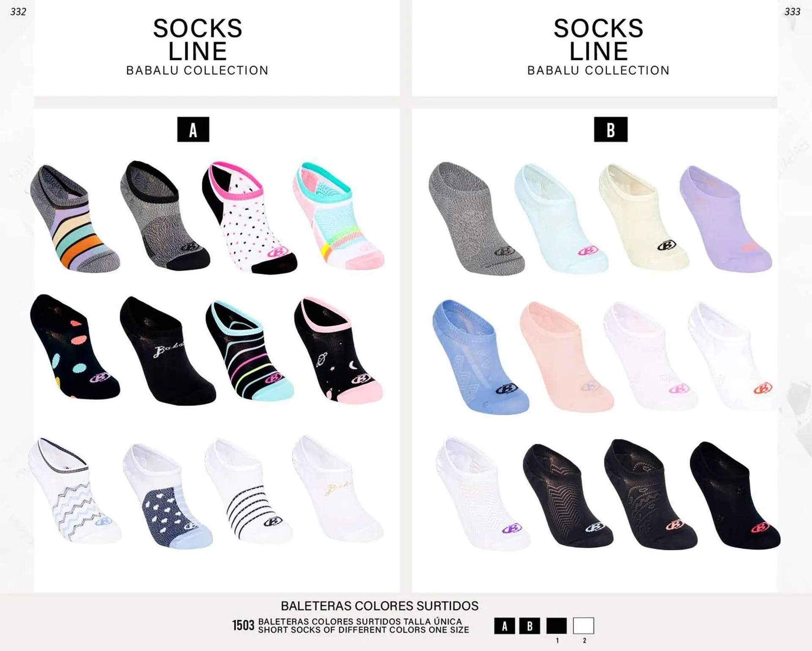Click the mint mesh sock with neon stripes
Viewport: 812px width, 651px height.
tap(338, 216)
